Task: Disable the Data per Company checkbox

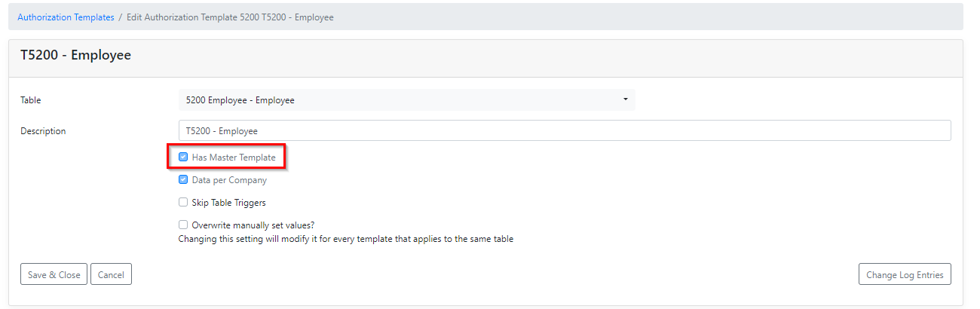Action: point(183,179)
